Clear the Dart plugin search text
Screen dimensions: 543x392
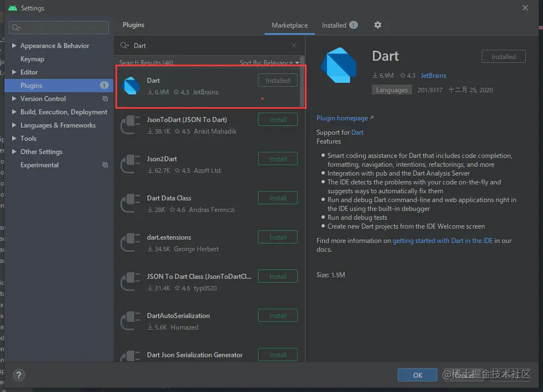point(294,45)
